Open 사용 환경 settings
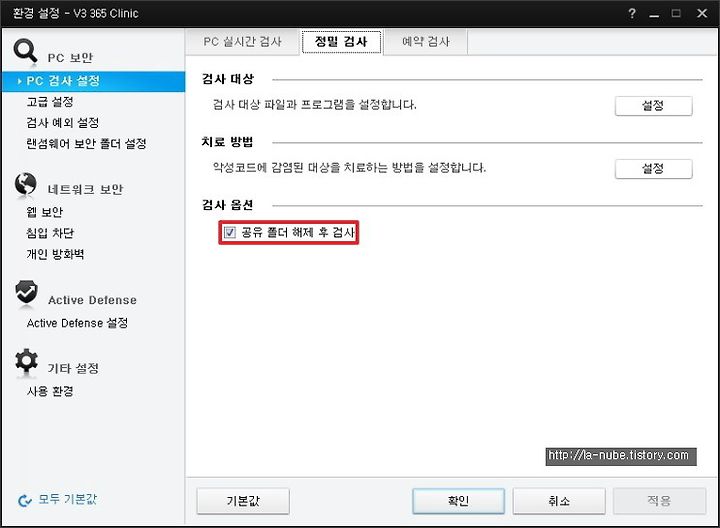This screenshot has height=528, width=720. tap(50, 391)
